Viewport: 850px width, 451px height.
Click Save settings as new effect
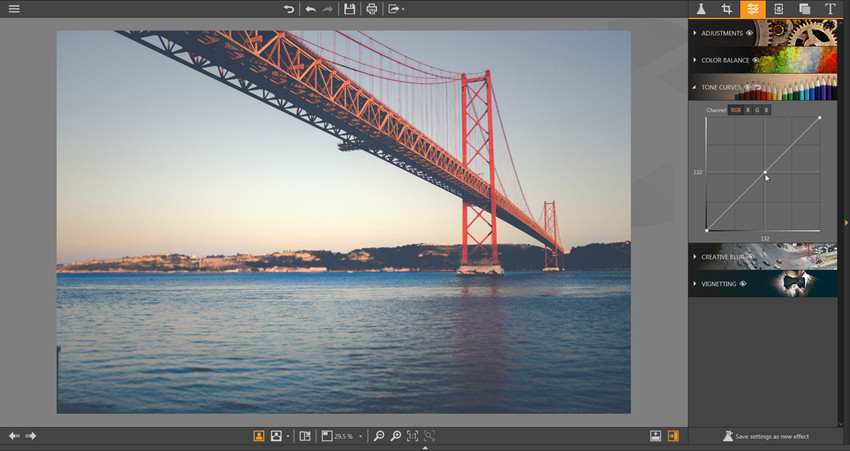tap(766, 436)
